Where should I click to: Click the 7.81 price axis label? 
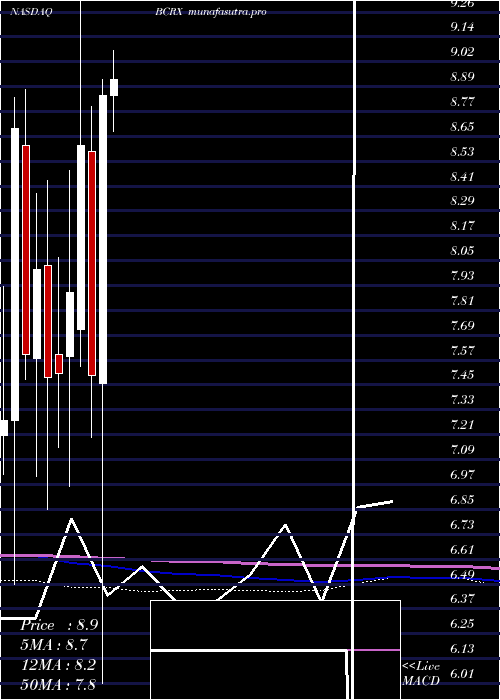(462, 301)
